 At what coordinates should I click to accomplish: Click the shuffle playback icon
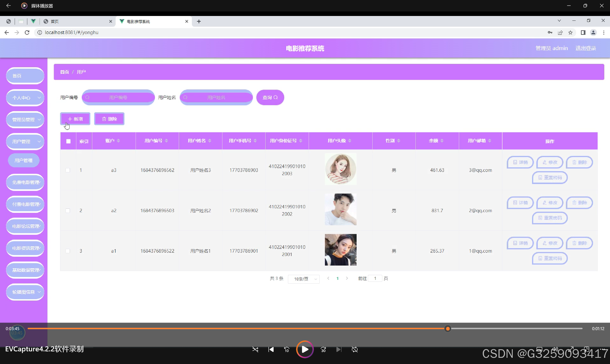(255, 349)
